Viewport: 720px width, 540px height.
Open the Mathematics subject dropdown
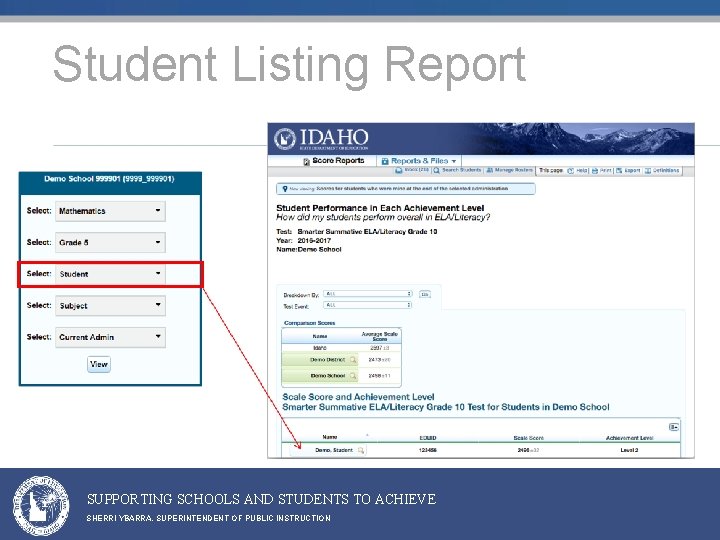(110, 211)
